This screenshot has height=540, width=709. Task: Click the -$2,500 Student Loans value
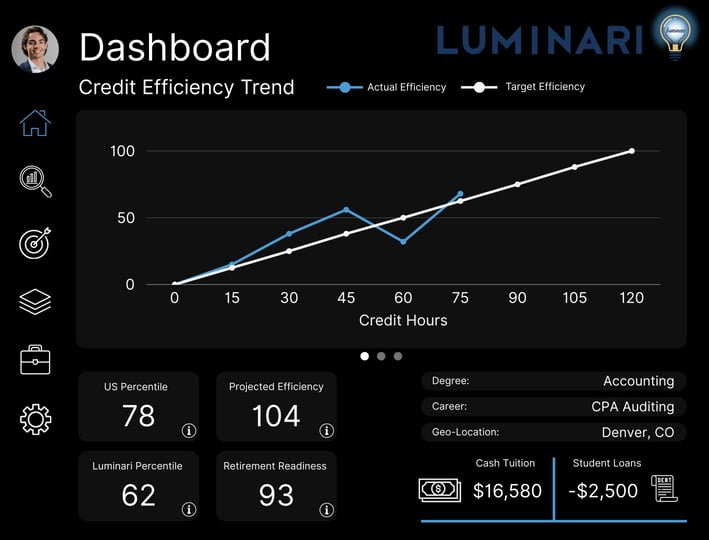(603, 491)
